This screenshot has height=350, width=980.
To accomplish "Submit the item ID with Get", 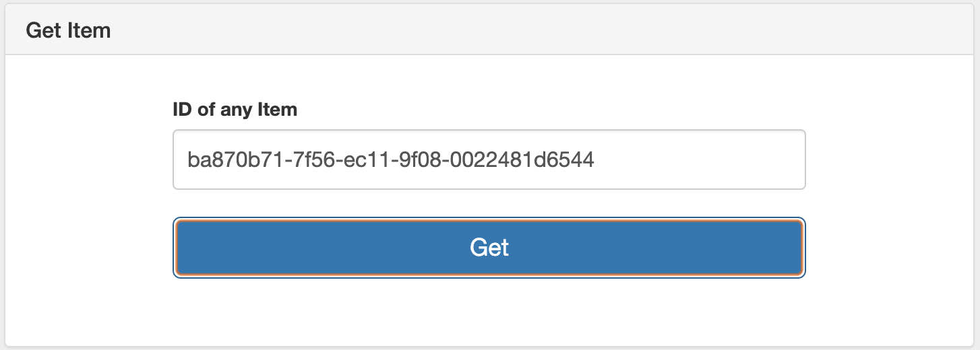I will pos(489,247).
